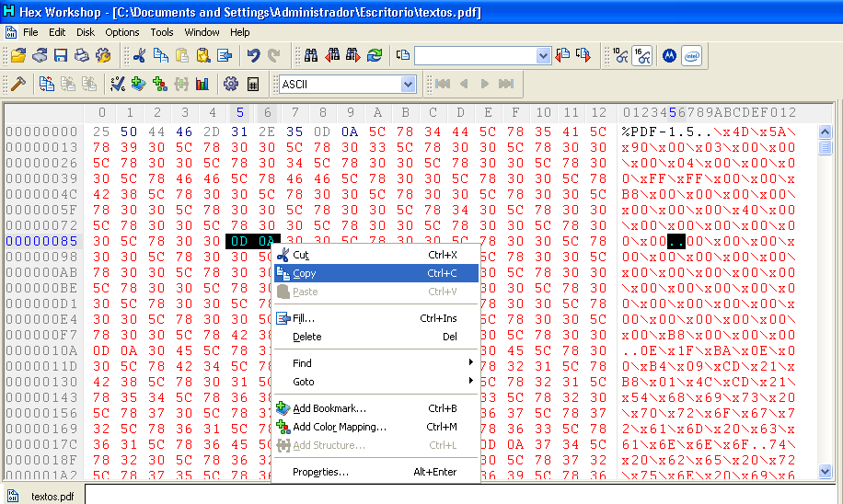Click the Goto icon beside offset box
The image size is (843, 504).
point(403,55)
